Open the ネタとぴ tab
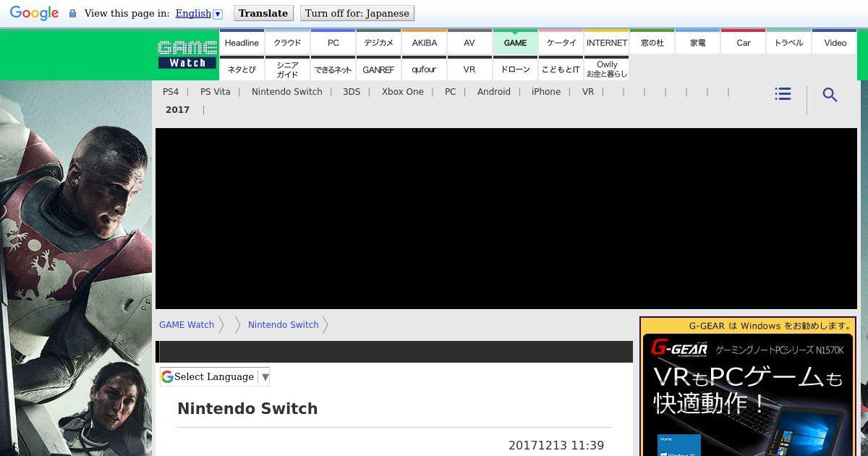Screen dimensions: 868x456 [242, 69]
